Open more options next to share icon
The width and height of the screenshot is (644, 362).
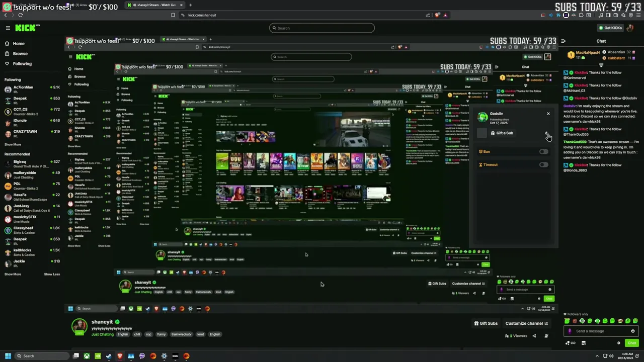pos(546,336)
